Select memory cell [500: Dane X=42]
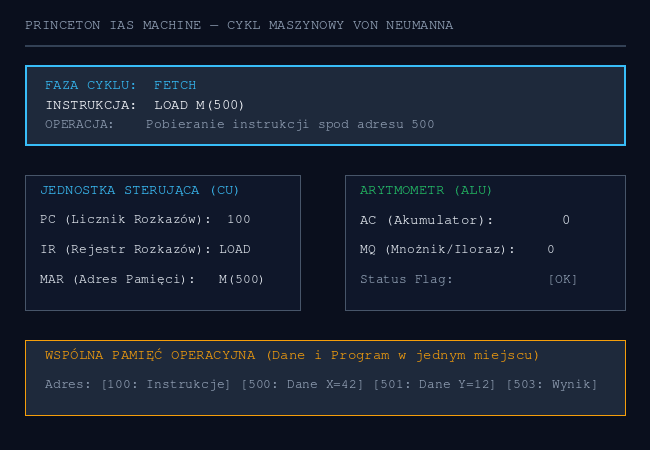The height and width of the screenshot is (450, 650). (302, 384)
